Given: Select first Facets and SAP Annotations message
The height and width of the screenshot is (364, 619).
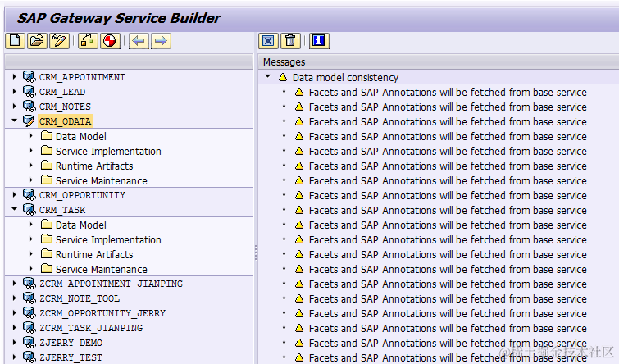Looking at the screenshot, I should 448,92.
